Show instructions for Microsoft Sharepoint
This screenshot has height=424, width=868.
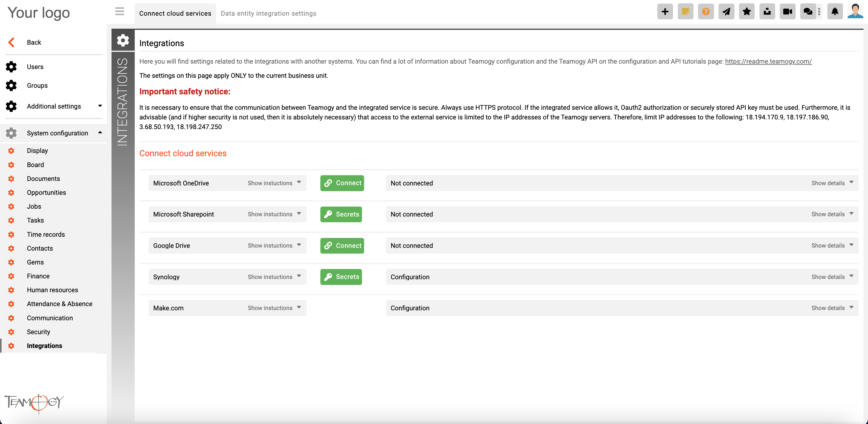(274, 214)
